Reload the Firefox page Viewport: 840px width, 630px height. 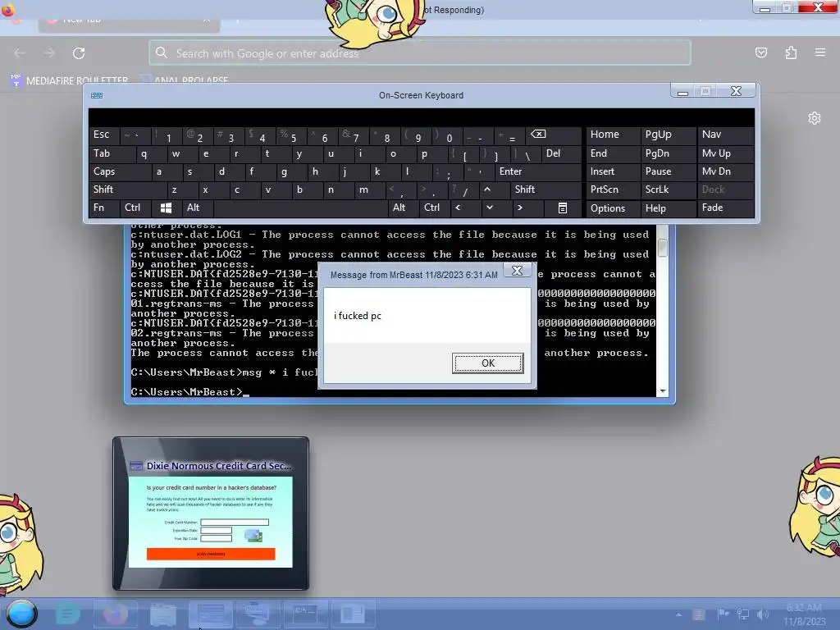pos(79,53)
